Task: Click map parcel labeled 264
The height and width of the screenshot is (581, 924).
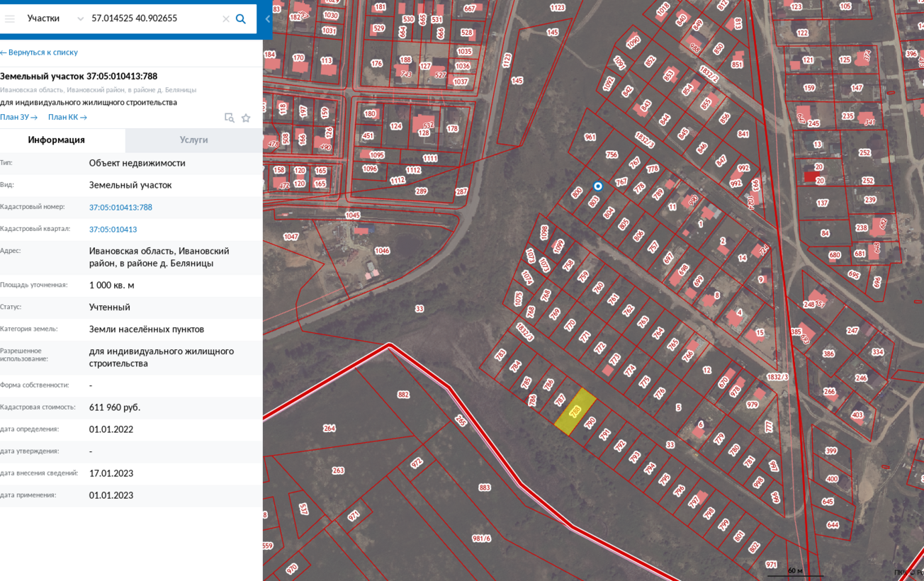Action: click(x=329, y=428)
